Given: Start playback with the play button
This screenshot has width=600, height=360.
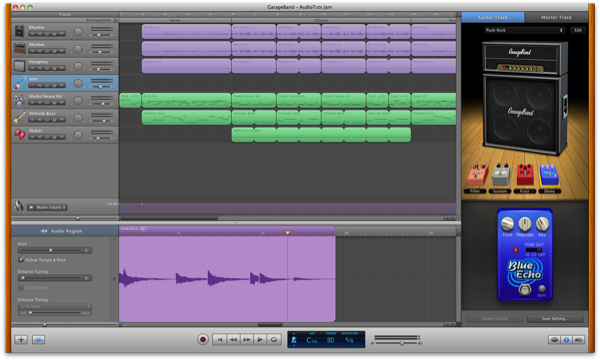Looking at the screenshot, I should point(260,339).
